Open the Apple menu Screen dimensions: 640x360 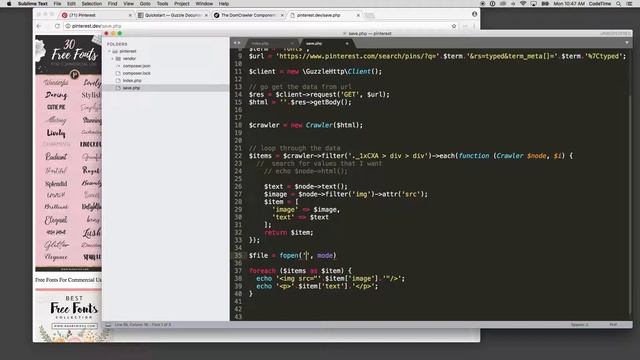pos(9,4)
